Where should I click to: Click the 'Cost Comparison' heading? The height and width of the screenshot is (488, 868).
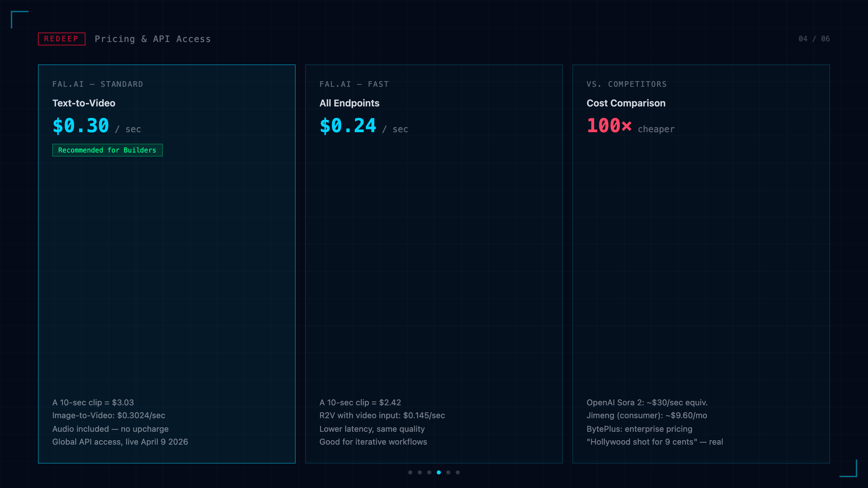pos(626,103)
